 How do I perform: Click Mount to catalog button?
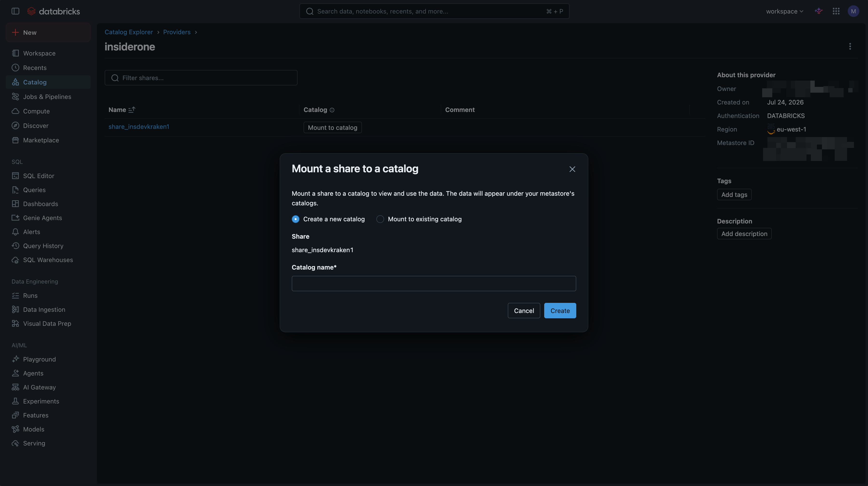coord(332,127)
